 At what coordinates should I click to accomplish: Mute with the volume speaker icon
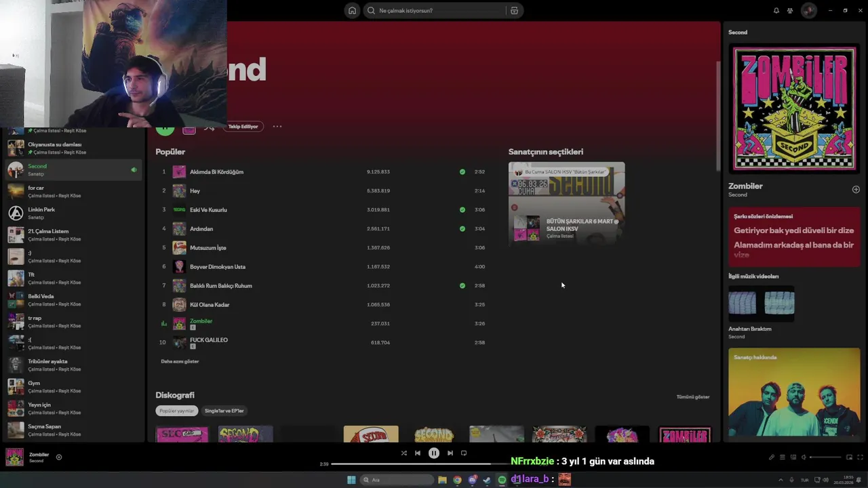(804, 457)
